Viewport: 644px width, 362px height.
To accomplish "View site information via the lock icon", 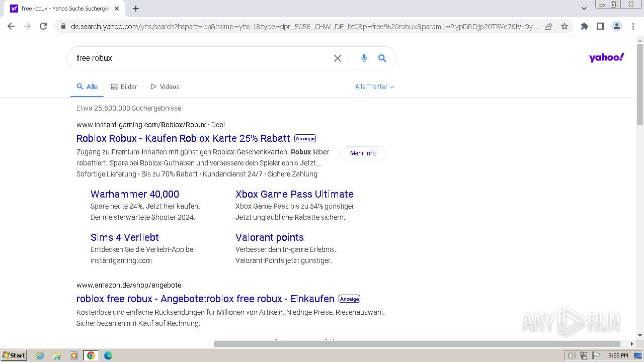I will point(63,27).
